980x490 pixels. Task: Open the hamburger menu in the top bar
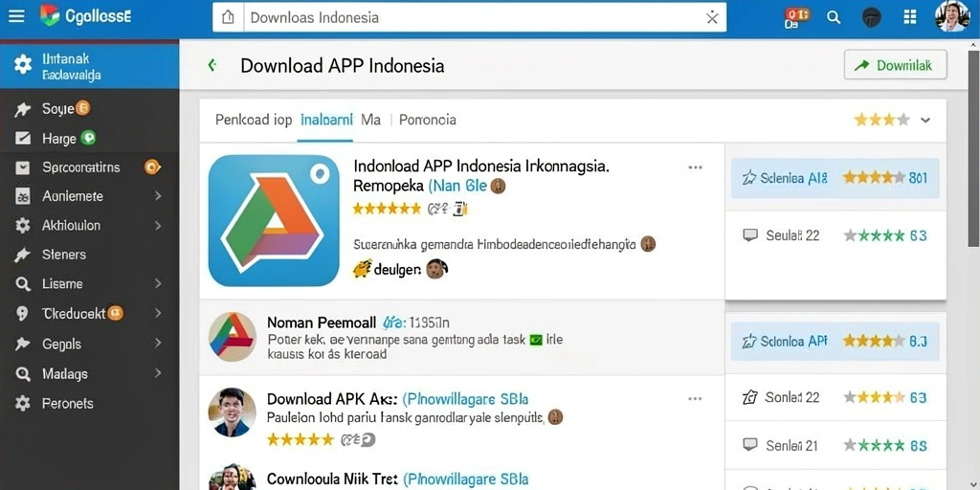coord(16,17)
